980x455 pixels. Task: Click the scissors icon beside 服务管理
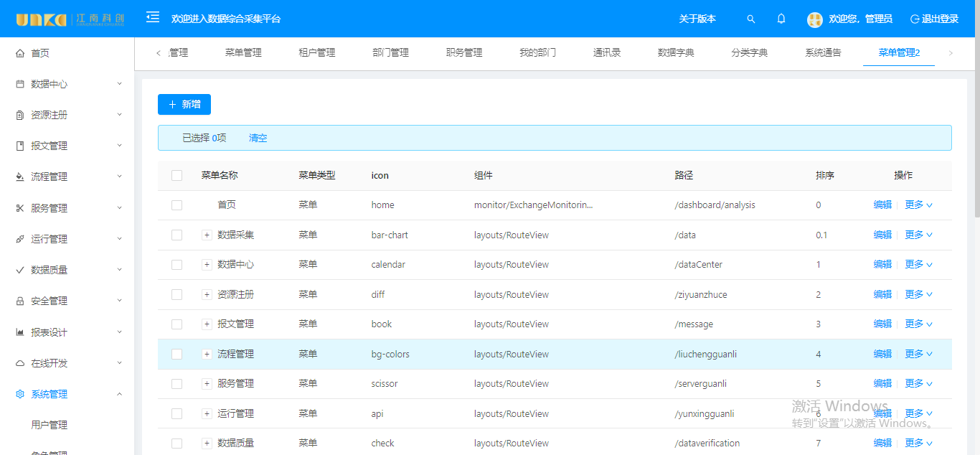(20, 208)
